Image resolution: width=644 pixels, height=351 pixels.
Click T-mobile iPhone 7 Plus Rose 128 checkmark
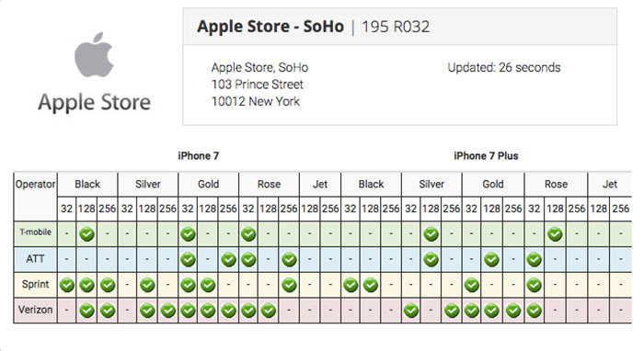click(x=555, y=234)
